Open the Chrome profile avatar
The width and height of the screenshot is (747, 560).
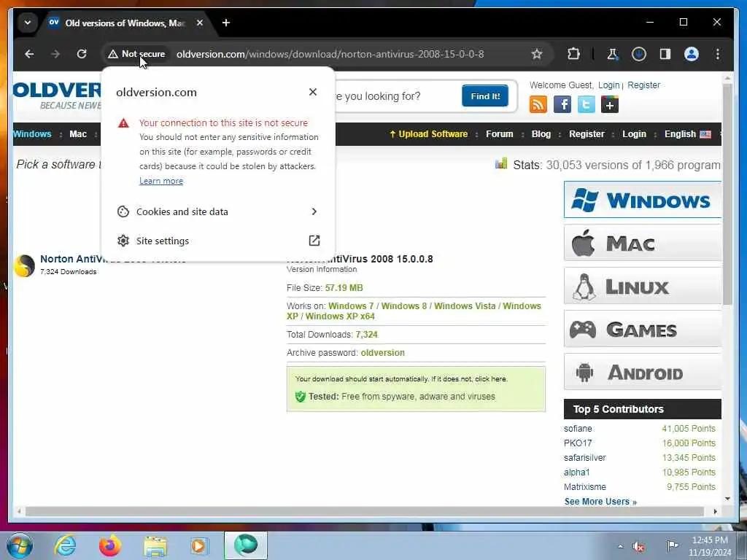point(692,54)
